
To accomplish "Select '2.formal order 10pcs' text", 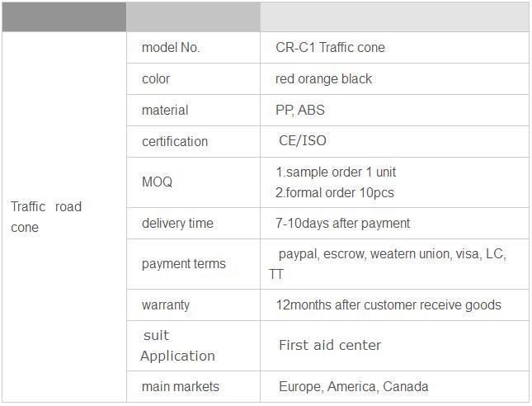I will [335, 193].
